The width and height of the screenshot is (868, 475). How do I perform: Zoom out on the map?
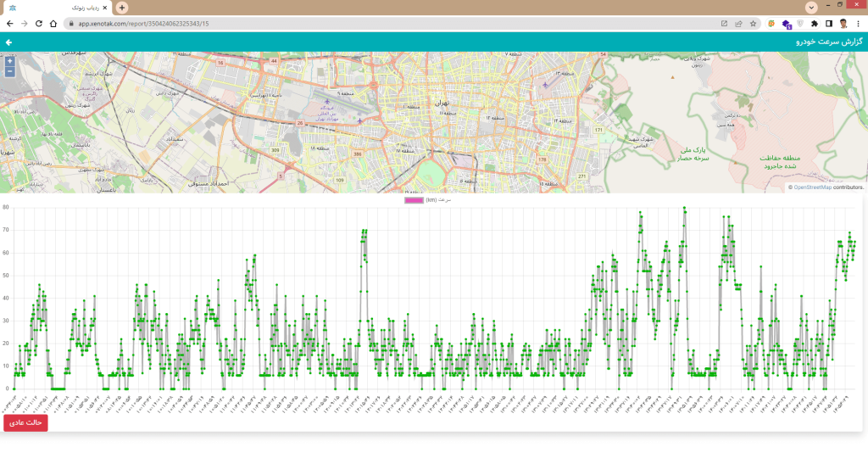pyautogui.click(x=9, y=71)
